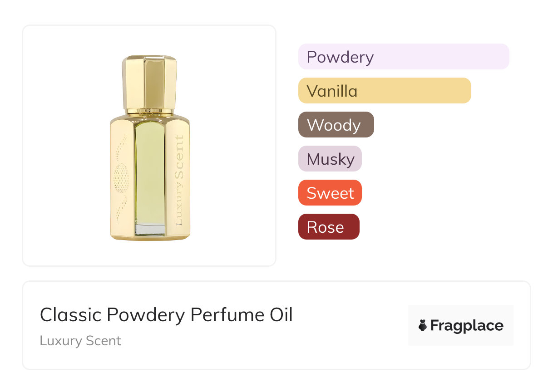
Task: Select the Vanilla accord bar
Action: click(x=385, y=91)
